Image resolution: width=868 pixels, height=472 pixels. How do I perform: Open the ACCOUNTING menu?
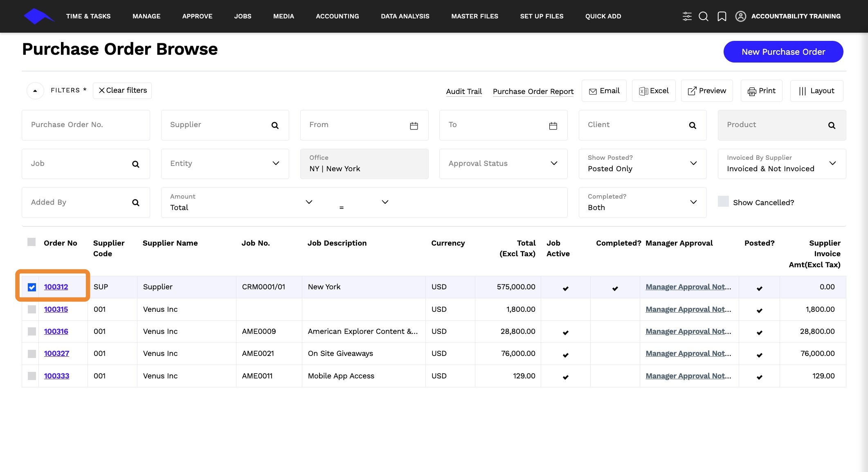[x=337, y=16]
